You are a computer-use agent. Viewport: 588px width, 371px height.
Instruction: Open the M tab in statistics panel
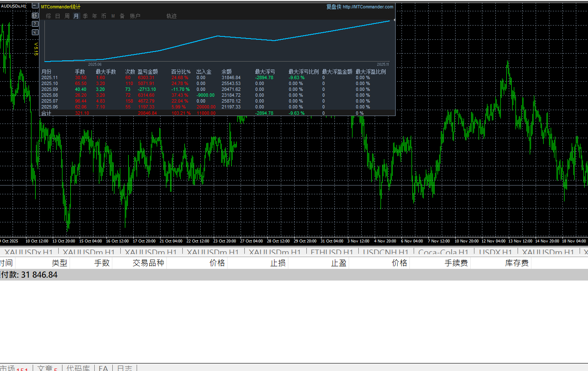113,16
